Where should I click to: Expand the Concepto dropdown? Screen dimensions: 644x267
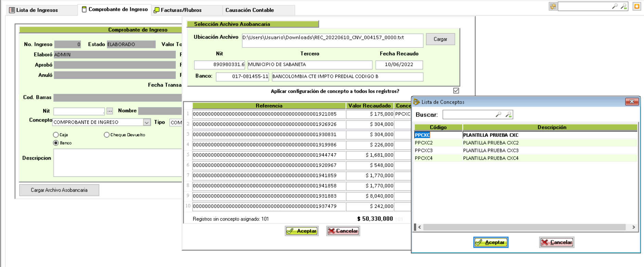[x=146, y=122]
